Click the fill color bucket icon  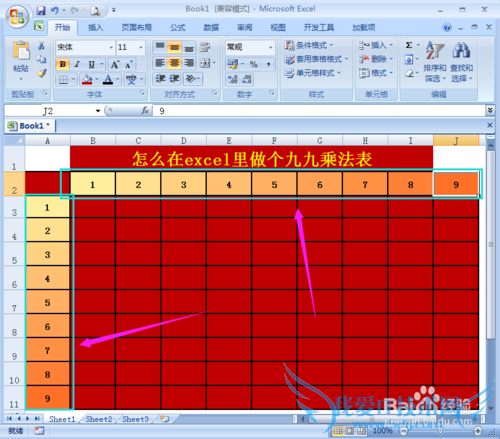tap(87, 79)
